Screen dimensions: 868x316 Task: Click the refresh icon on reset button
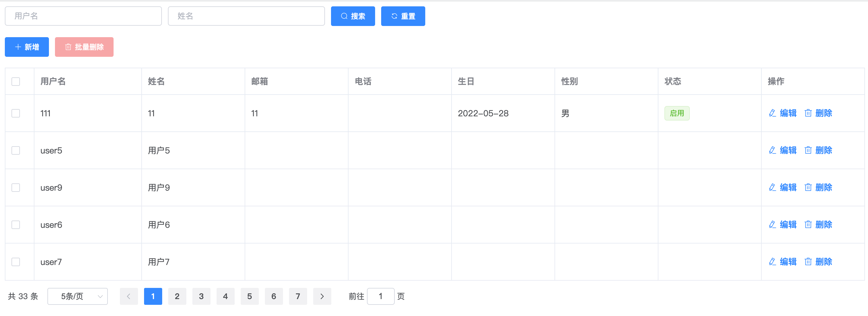coord(394,16)
